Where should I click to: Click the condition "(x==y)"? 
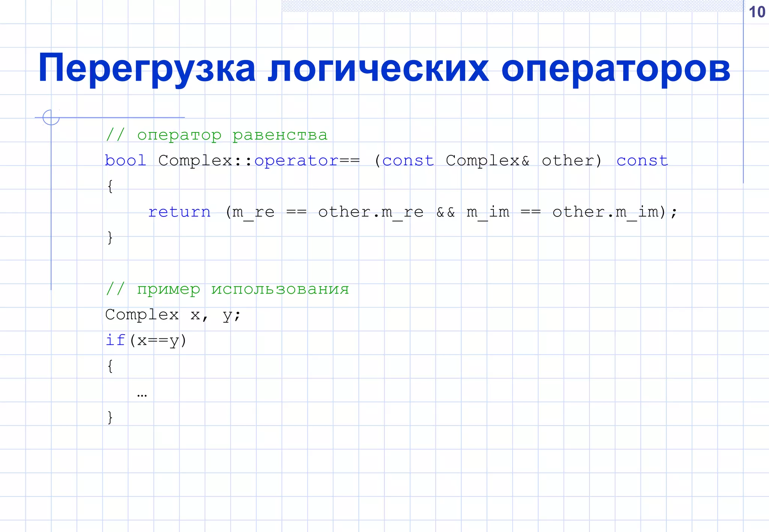[x=158, y=341]
